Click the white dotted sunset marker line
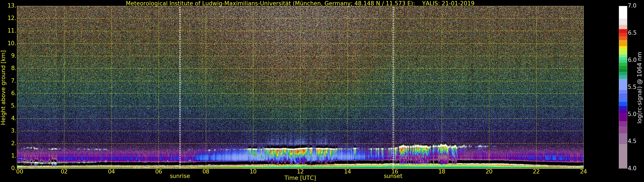Image resolution: width=644 pixels, height=182 pixels. pos(393,87)
